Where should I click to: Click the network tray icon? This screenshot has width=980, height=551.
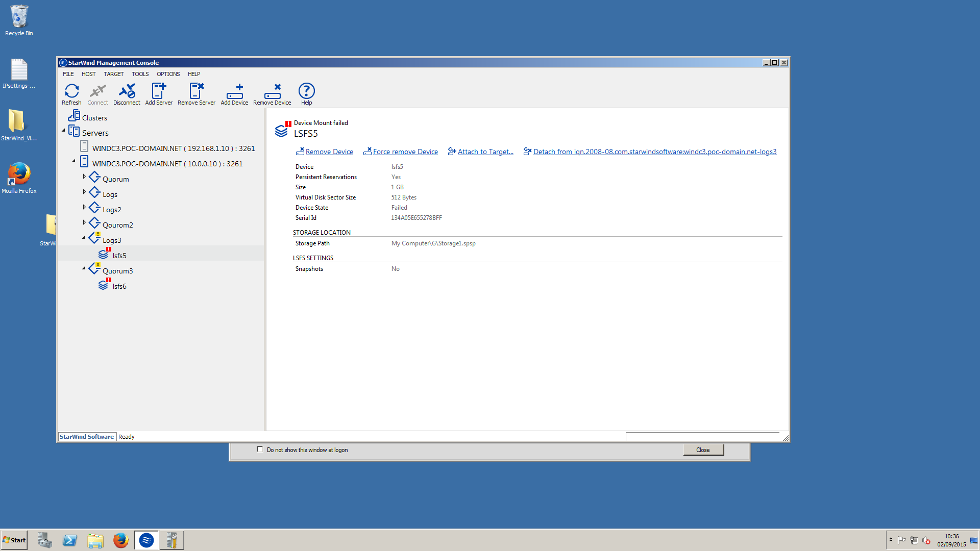(914, 540)
